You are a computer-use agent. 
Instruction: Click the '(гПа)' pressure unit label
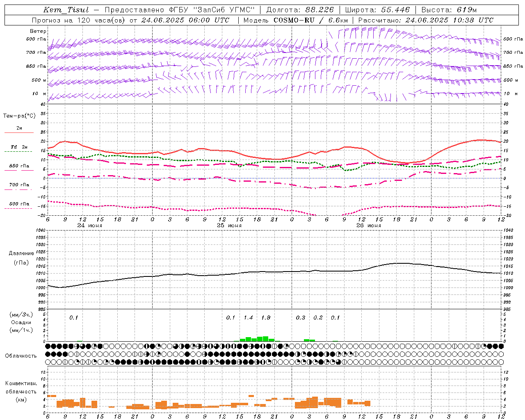pos(21,263)
